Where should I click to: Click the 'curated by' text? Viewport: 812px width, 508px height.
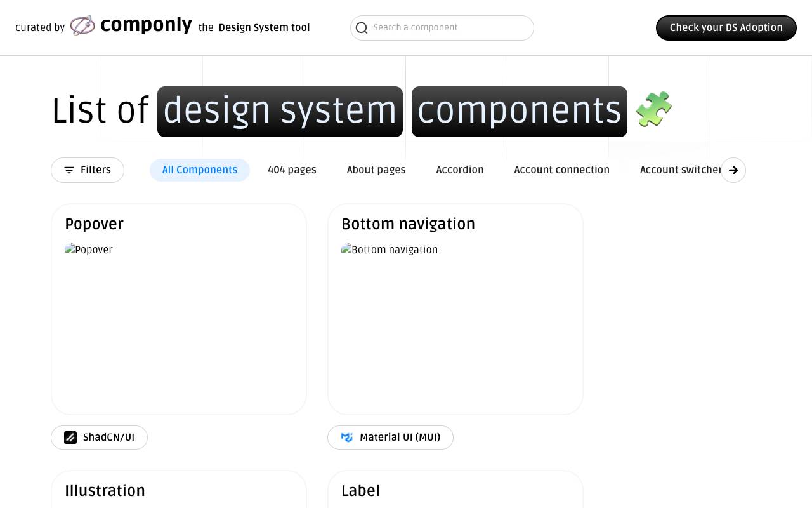(40, 28)
